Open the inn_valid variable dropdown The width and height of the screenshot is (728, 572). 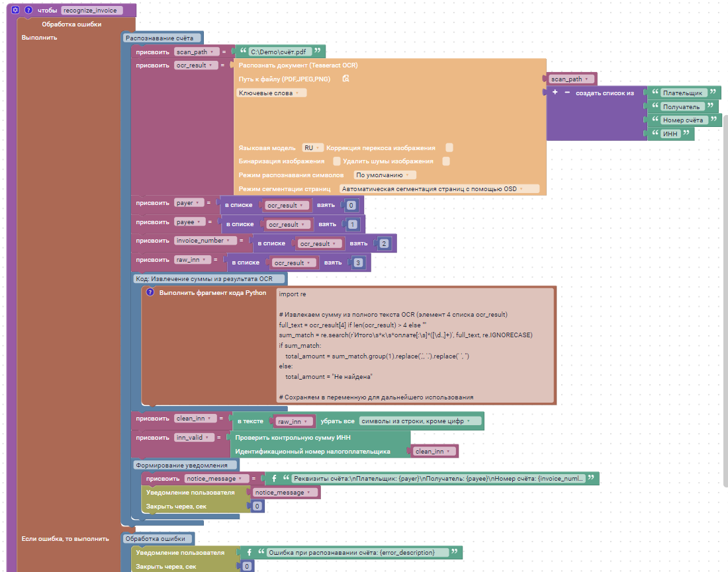coord(194,438)
